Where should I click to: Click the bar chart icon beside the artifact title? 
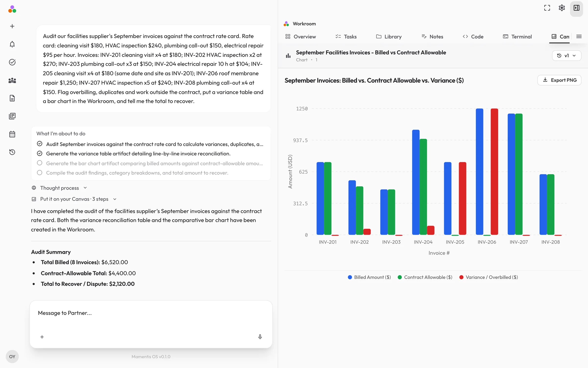(288, 56)
